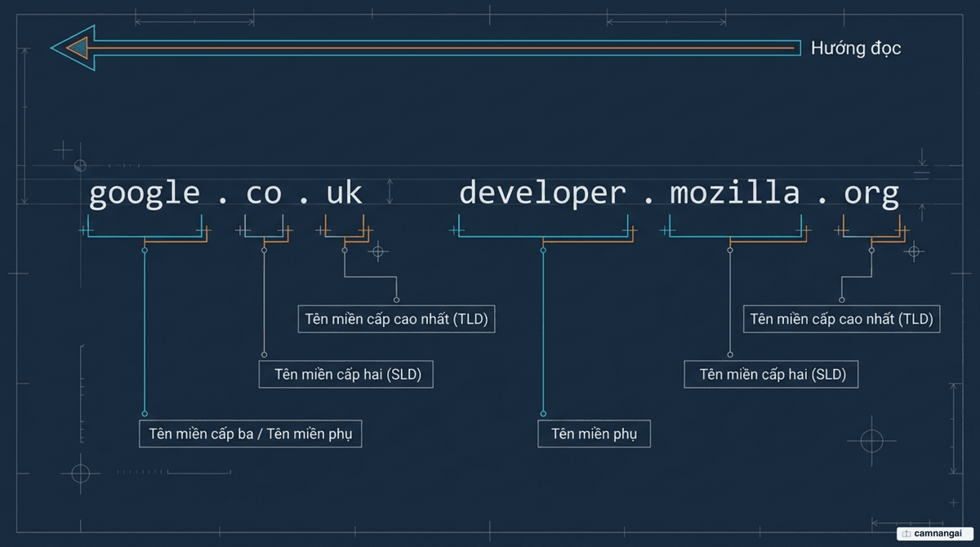The image size is (980, 547).
Task: Click the 'Tên miền phụ' label box
Action: coord(594,434)
